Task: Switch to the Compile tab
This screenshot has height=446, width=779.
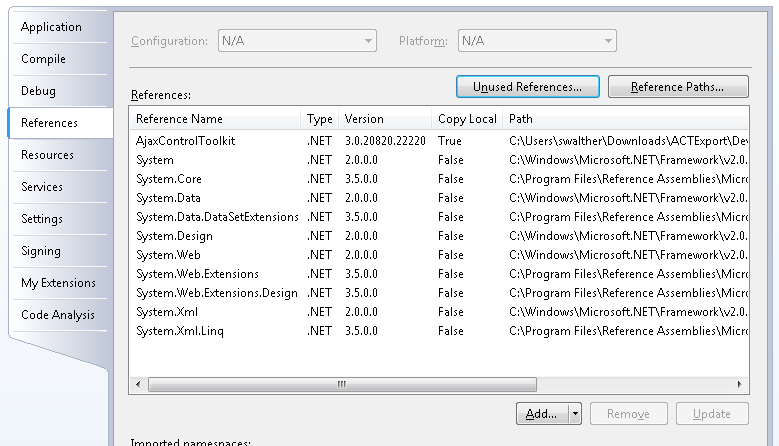Action: (x=44, y=59)
